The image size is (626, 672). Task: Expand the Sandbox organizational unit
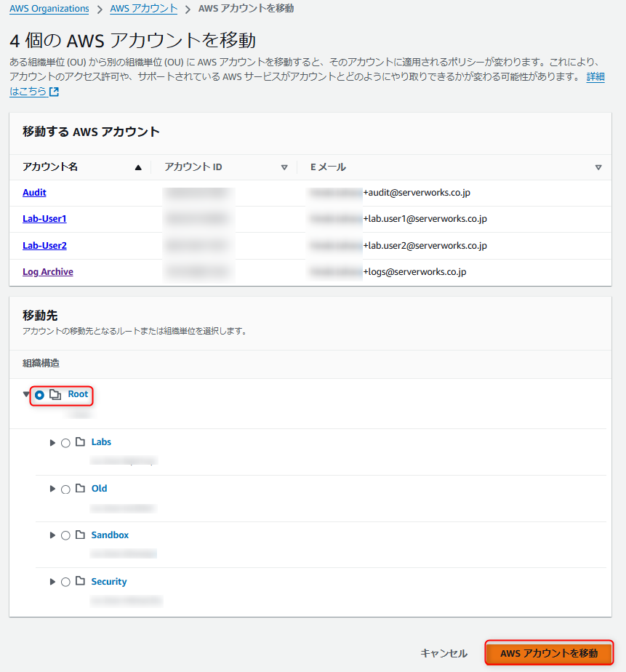click(52, 535)
